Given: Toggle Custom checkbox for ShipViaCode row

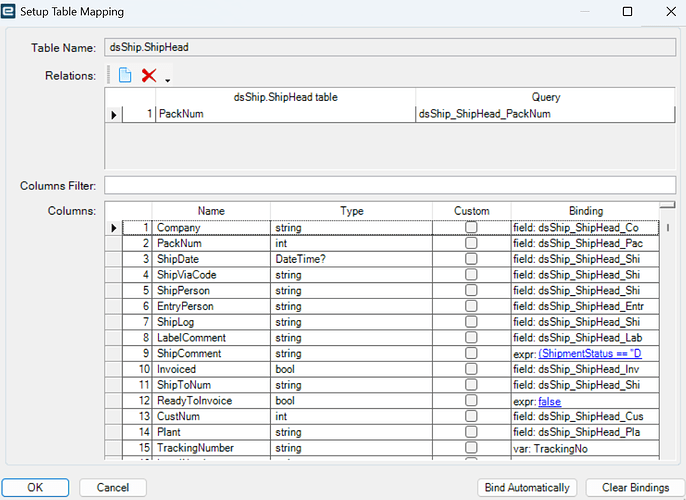Looking at the screenshot, I should tap(471, 275).
